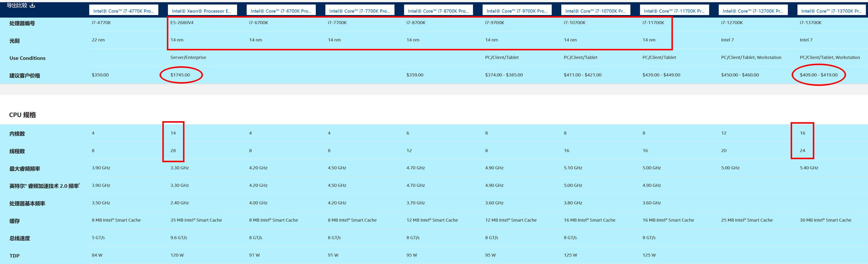The width and height of the screenshot is (868, 264).
Task: Click the 120 W TDP value
Action: point(177,255)
